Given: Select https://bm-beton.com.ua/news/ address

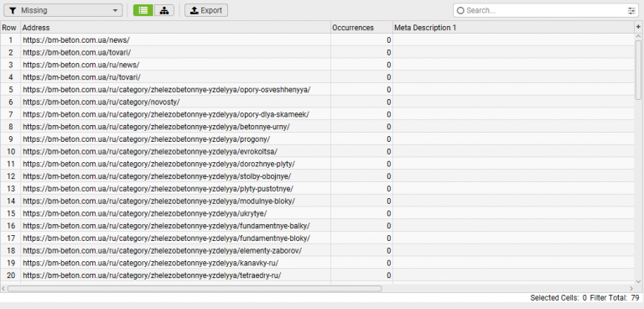Looking at the screenshot, I should pyautogui.click(x=76, y=40).
